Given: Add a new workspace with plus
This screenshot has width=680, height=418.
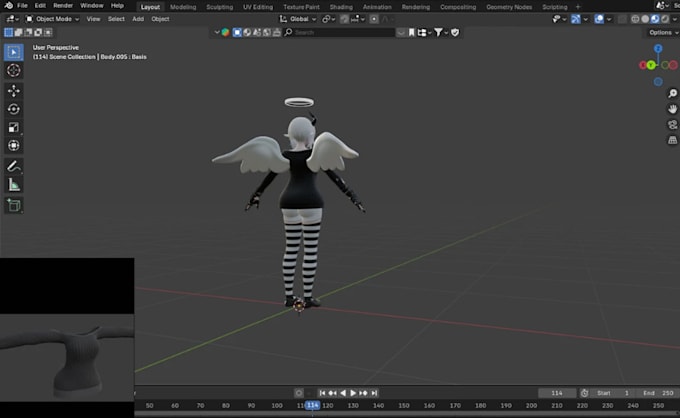Looking at the screenshot, I should pyautogui.click(x=578, y=7).
